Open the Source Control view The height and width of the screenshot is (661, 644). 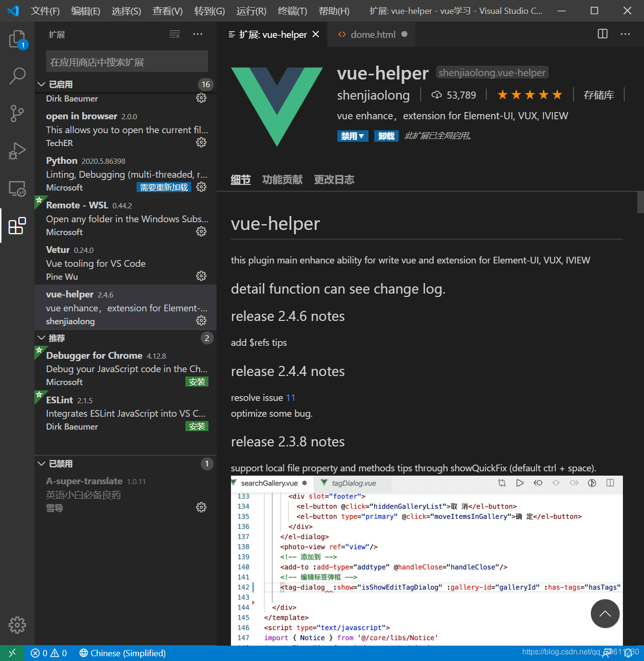(17, 114)
